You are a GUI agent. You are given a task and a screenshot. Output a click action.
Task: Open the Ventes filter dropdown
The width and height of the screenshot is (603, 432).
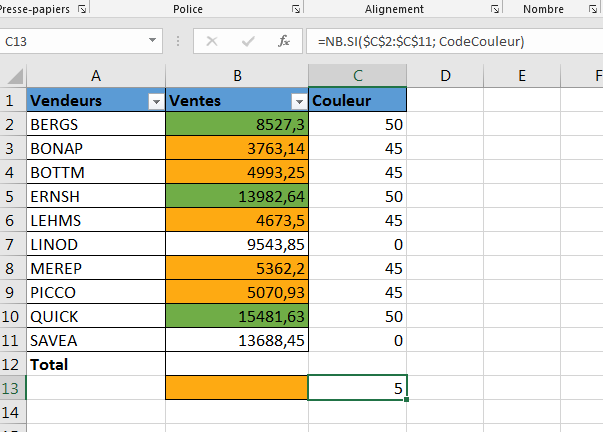pyautogui.click(x=298, y=101)
